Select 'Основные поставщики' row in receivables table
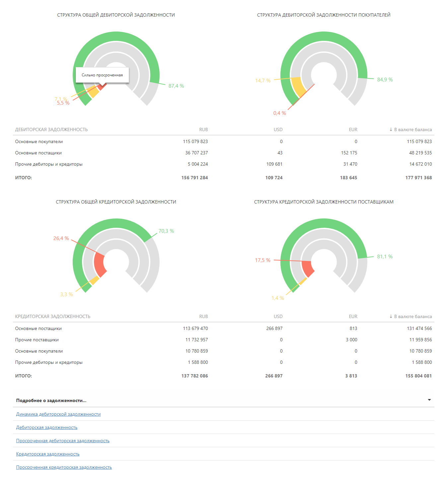This screenshot has height=493, width=448. (38, 153)
